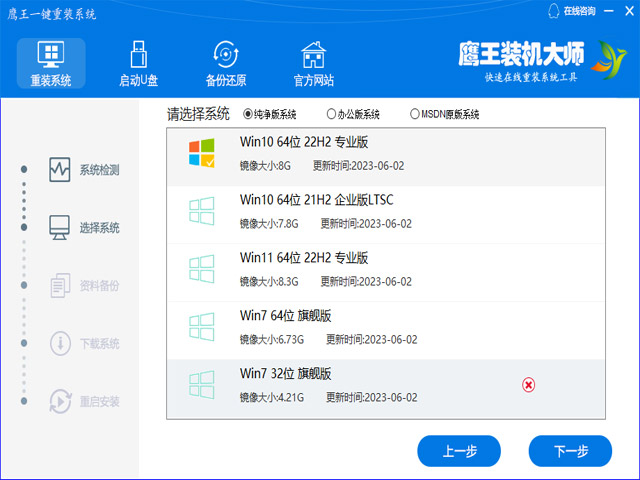Click the 重启安装 step label
This screenshot has height=480, width=640.
[100, 402]
